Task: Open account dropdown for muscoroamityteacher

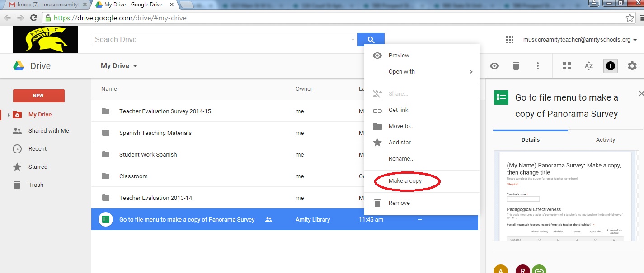Action: 580,40
